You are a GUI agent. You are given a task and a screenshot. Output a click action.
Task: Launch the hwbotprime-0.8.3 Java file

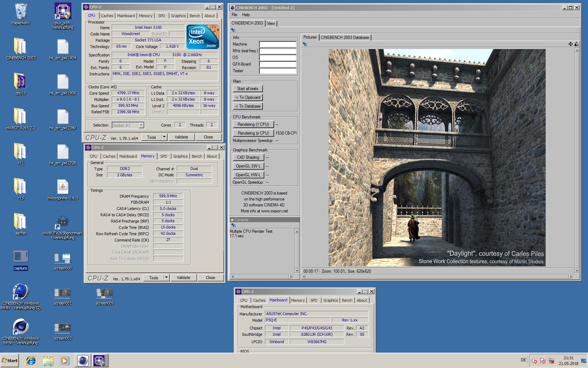[x=63, y=189]
